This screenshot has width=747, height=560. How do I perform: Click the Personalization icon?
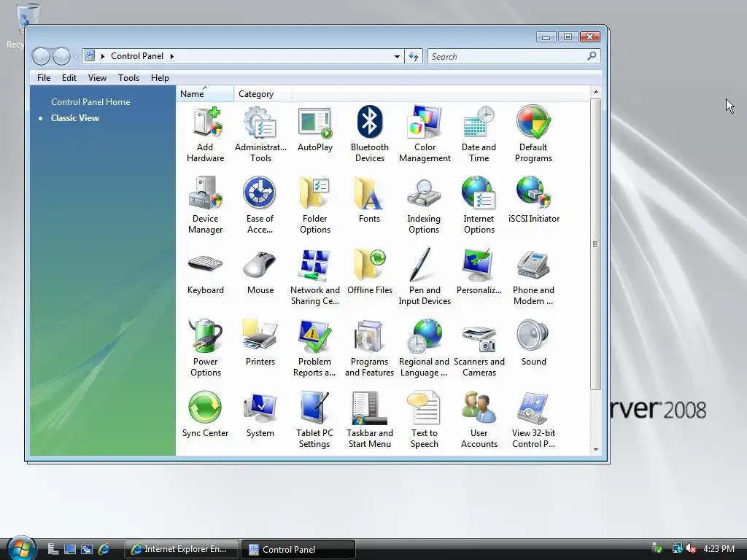point(479,271)
